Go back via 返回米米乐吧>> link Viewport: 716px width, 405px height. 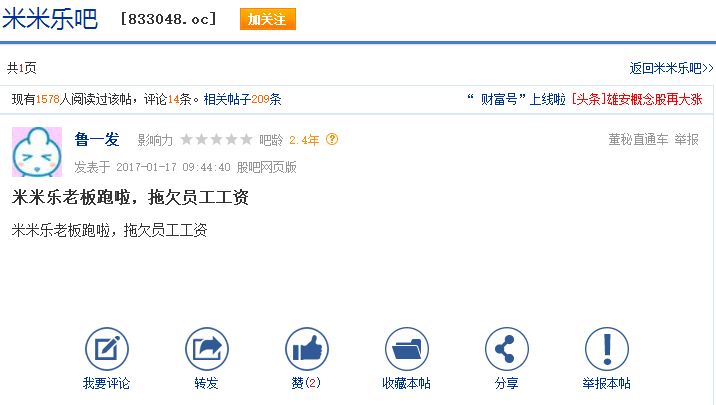(671, 68)
